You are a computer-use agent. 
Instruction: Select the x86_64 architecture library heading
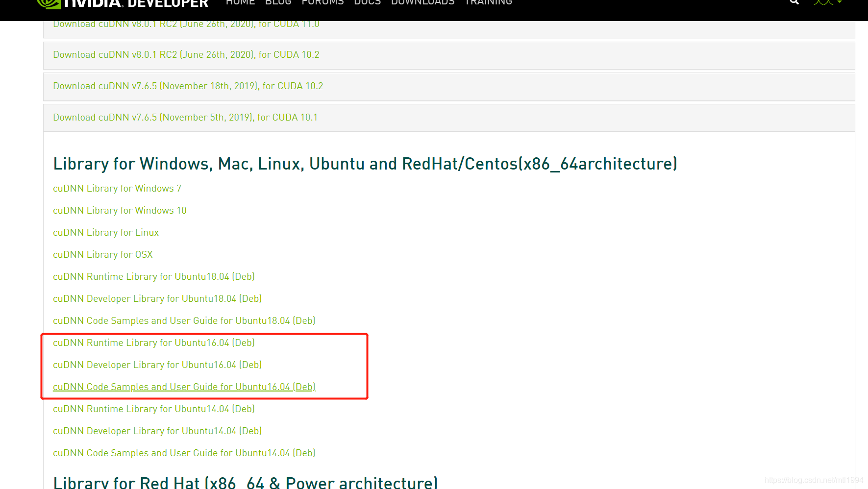[x=365, y=164]
